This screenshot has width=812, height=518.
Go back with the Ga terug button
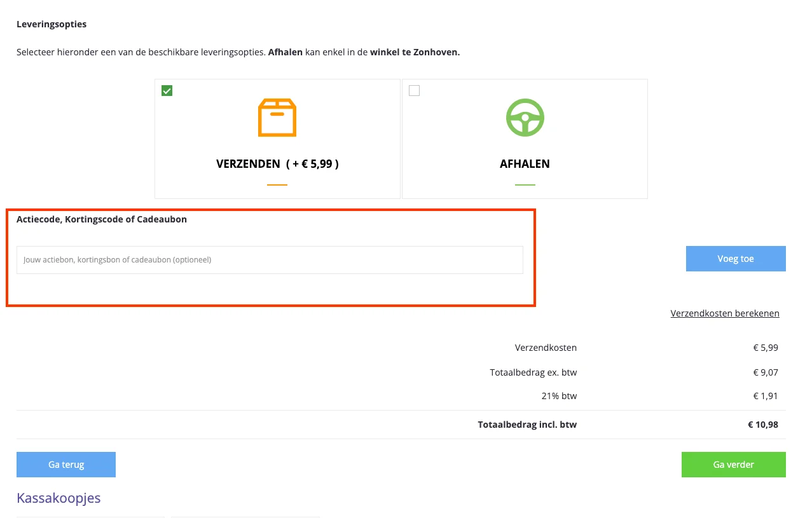coord(66,465)
